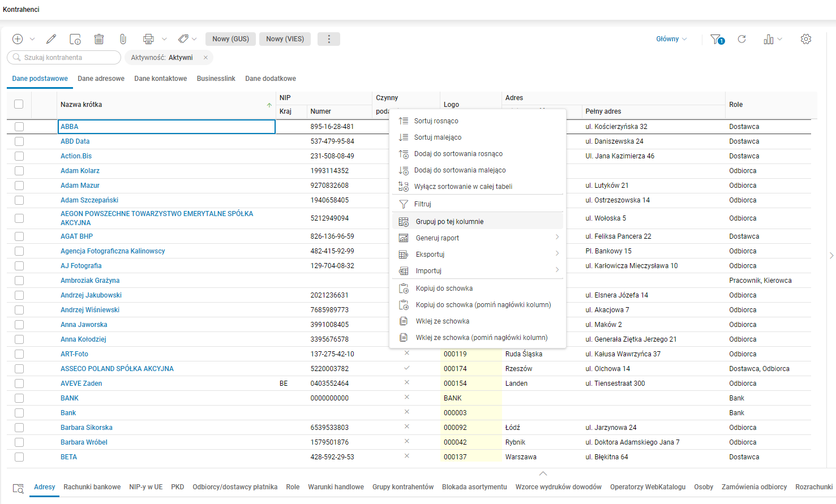The width and height of the screenshot is (836, 504).
Task: Open the NIP-y w UE bottom tab
Action: (x=146, y=487)
